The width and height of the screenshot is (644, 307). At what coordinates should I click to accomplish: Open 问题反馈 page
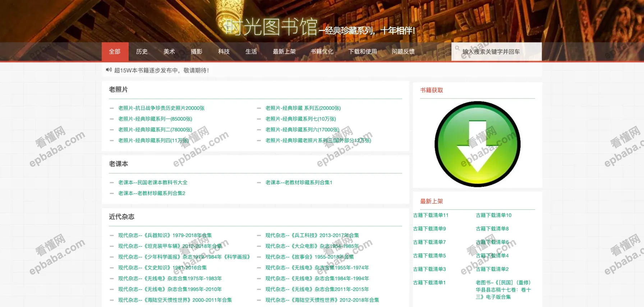coord(403,52)
